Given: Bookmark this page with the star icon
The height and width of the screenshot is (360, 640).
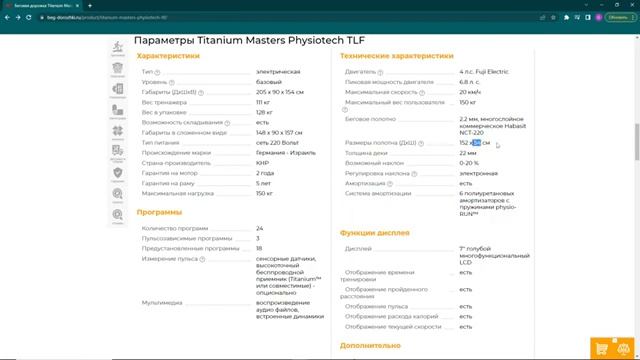Looking at the screenshot, I should tap(553, 18).
